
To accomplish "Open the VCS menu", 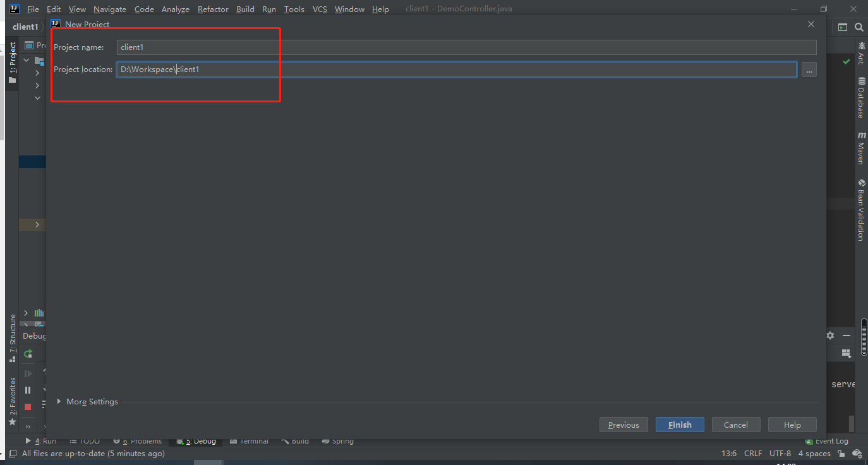I will pyautogui.click(x=320, y=9).
